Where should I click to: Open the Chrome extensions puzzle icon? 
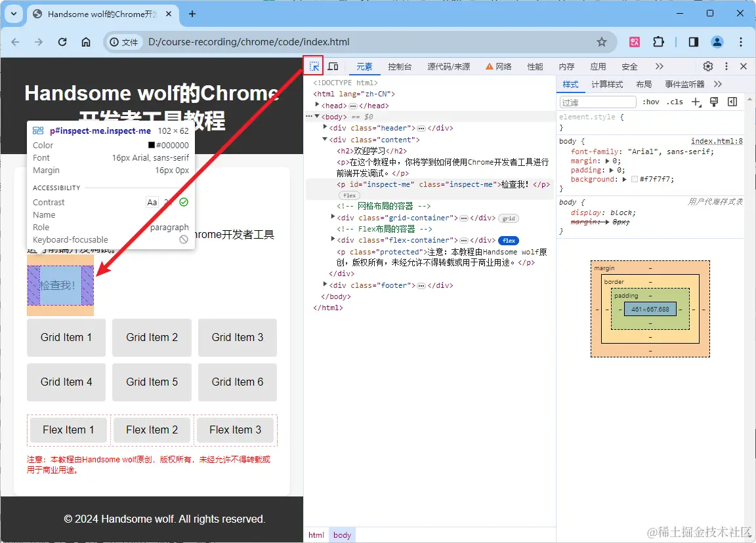tap(659, 42)
